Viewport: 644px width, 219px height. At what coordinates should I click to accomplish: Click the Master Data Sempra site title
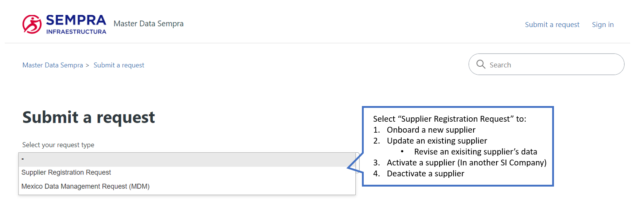tap(148, 24)
